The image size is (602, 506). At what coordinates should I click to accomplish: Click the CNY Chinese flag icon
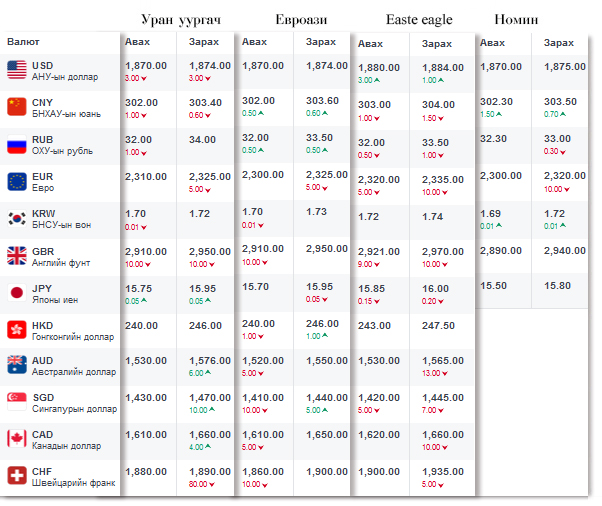coord(17,107)
